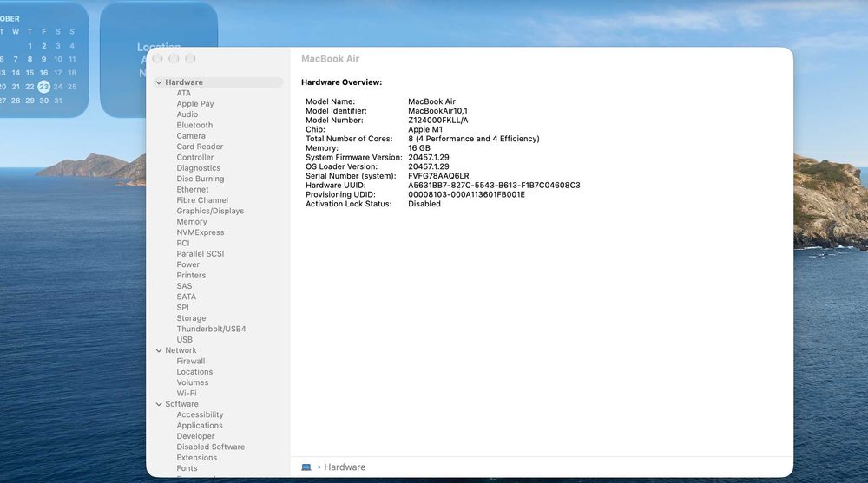The width and height of the screenshot is (868, 483).
Task: Select SPI in the sidebar
Action: click(182, 308)
